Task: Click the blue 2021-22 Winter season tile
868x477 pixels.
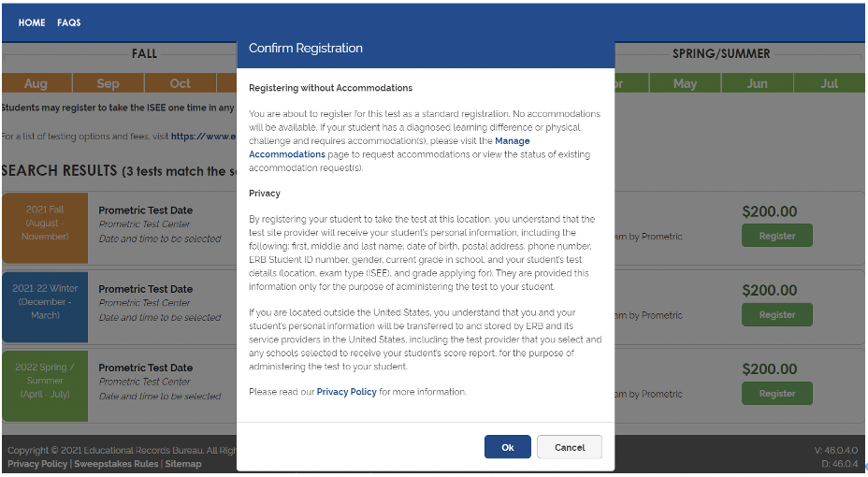Action: [45, 307]
